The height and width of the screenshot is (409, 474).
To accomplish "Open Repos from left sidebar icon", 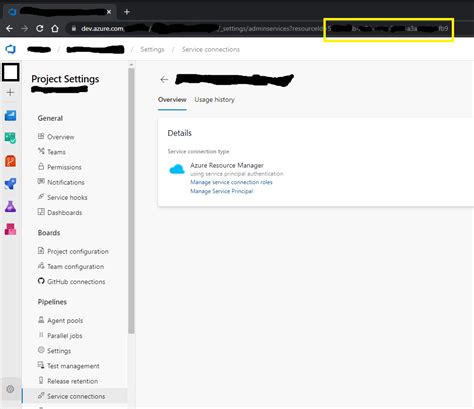I will (10, 161).
